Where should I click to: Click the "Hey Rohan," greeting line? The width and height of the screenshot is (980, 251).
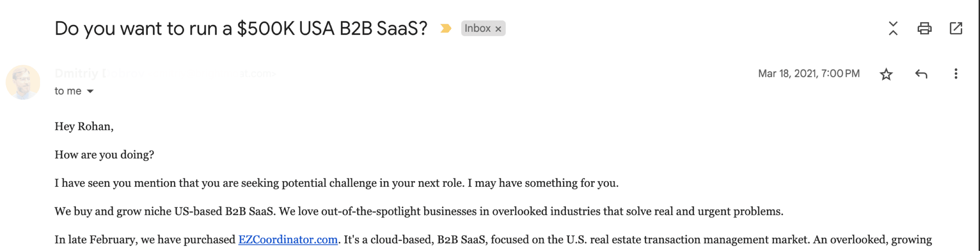[84, 127]
